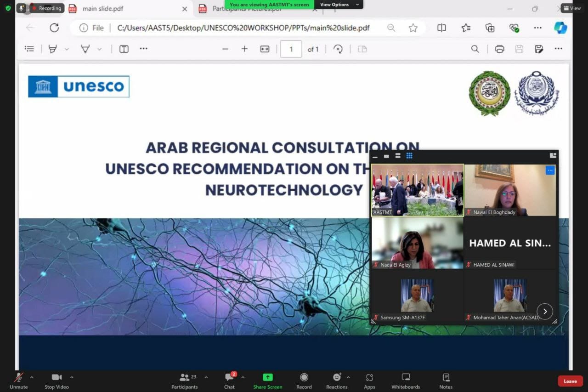The height and width of the screenshot is (392, 588).
Task: Open the PDF search magnifier icon
Action: (x=475, y=49)
